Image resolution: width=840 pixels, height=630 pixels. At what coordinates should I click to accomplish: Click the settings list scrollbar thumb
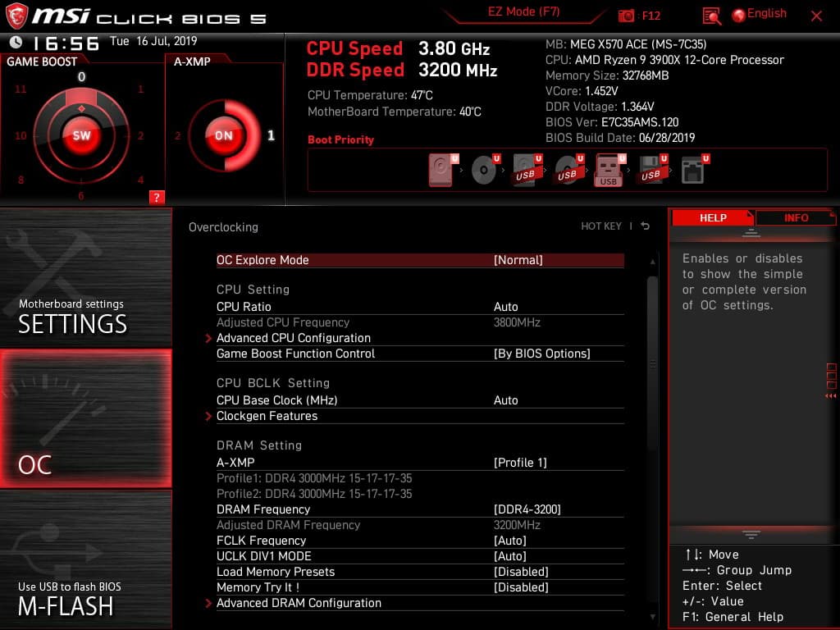click(652, 364)
